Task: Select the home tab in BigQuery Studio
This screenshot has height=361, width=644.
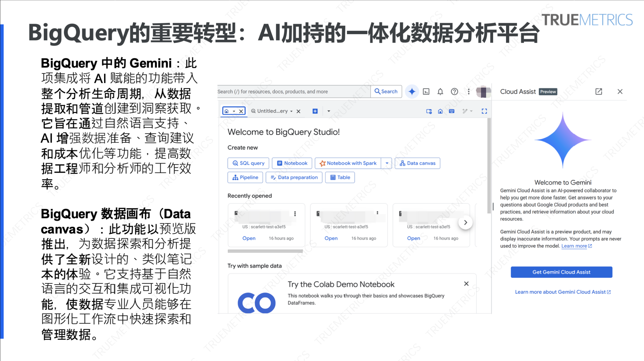Action: point(227,111)
